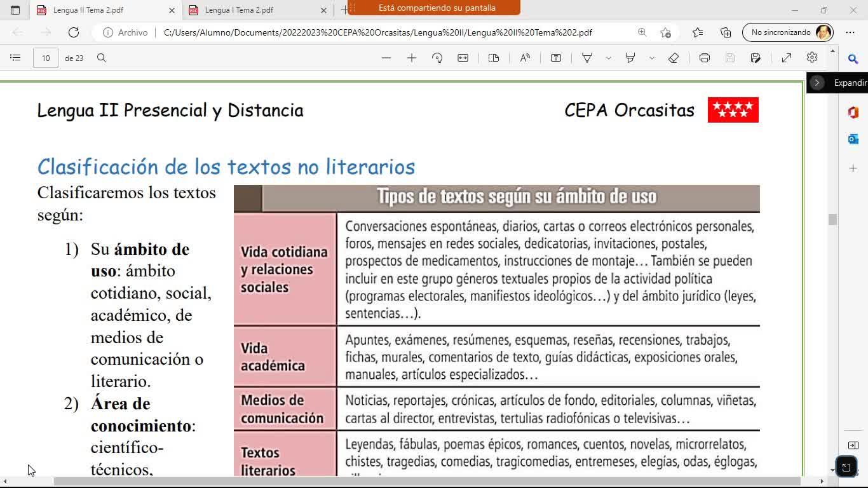Click the vertical scrollbar thumb

coord(832,219)
